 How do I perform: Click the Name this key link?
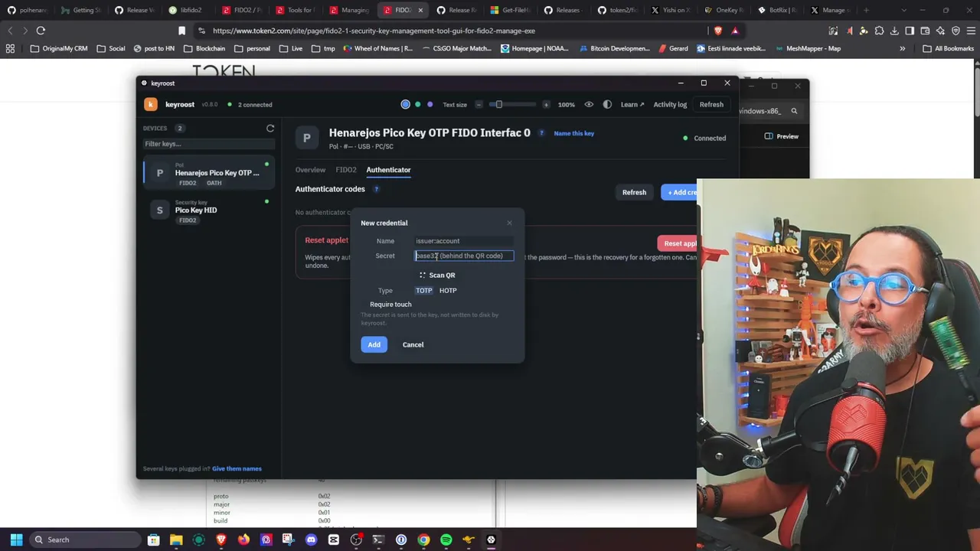pyautogui.click(x=573, y=133)
